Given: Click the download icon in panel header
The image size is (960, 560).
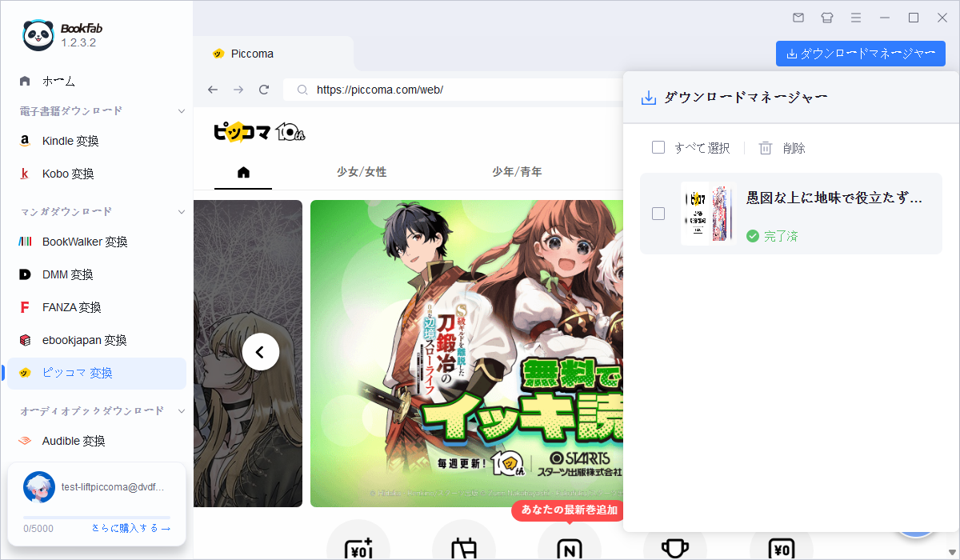Looking at the screenshot, I should point(649,98).
